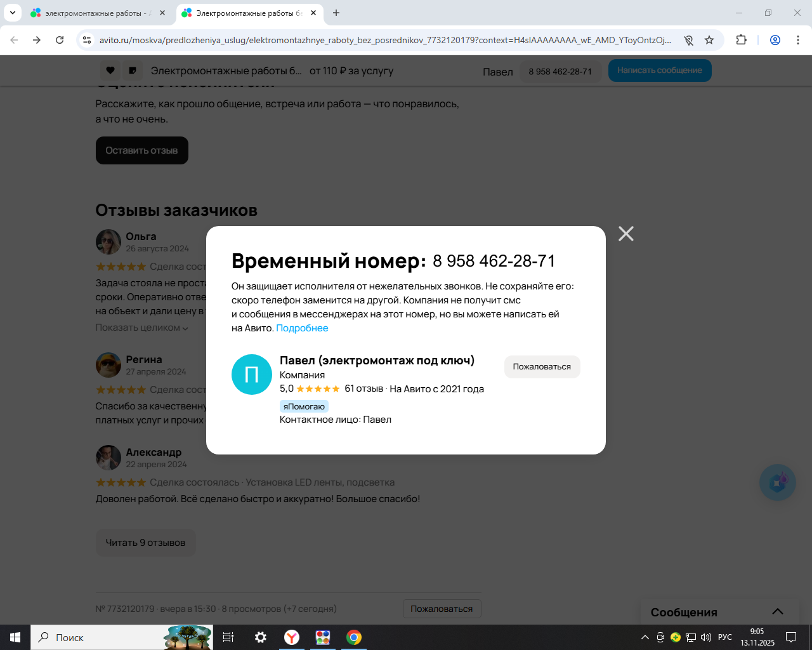Click Написать сообщение button
The image size is (812, 650).
click(x=660, y=70)
